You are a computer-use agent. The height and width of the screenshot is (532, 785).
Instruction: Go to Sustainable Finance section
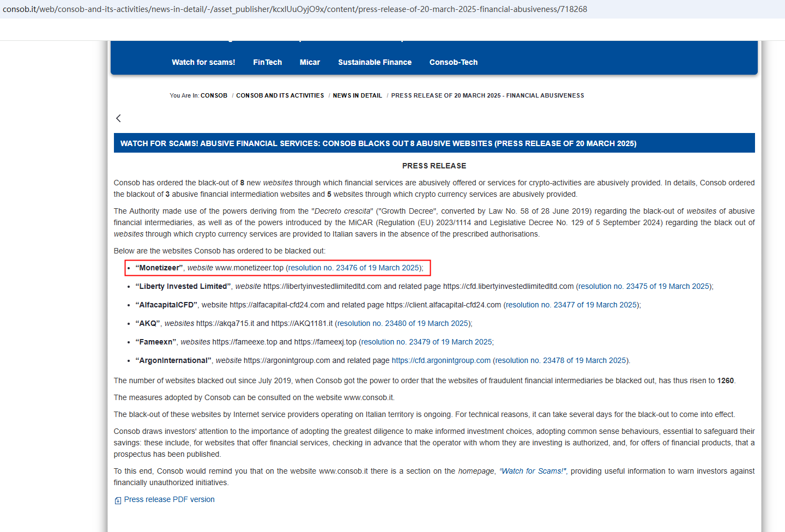pos(375,62)
